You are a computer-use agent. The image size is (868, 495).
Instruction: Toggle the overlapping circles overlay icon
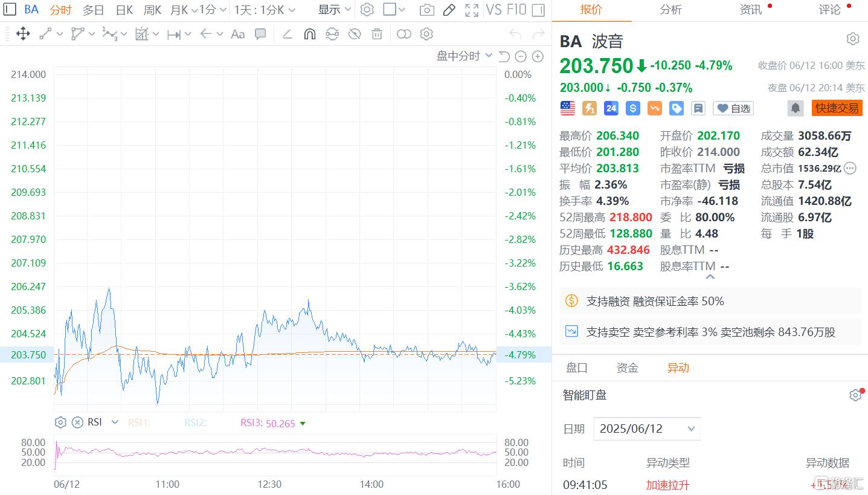coord(404,34)
